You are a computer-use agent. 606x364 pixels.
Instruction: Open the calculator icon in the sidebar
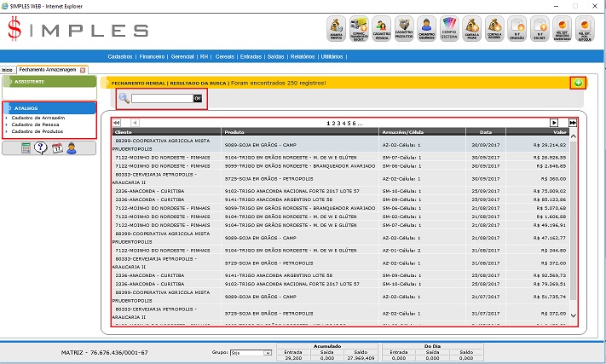(26, 148)
